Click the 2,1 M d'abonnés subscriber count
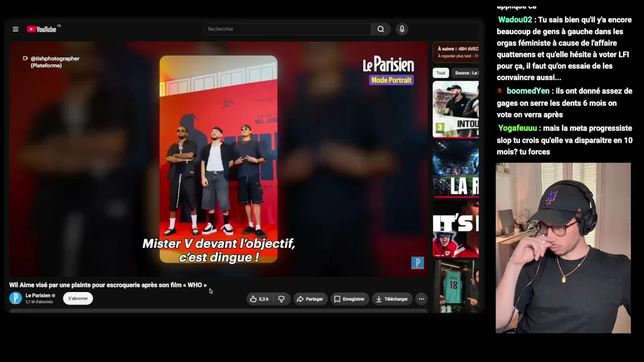The image size is (644, 362). [39, 302]
